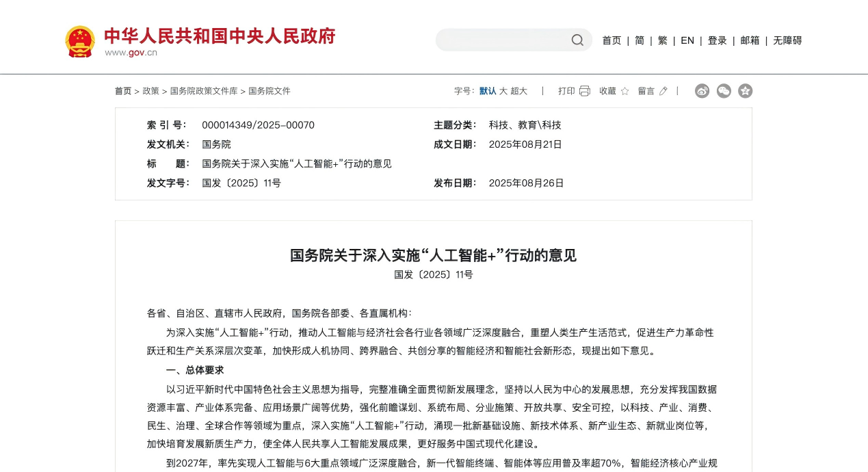Select 超大 font size option

tap(519, 90)
